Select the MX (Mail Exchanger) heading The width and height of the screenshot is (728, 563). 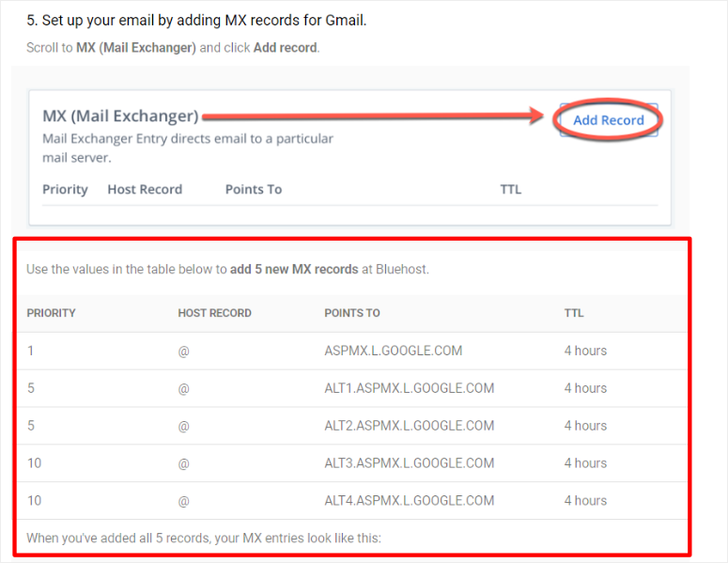(121, 116)
